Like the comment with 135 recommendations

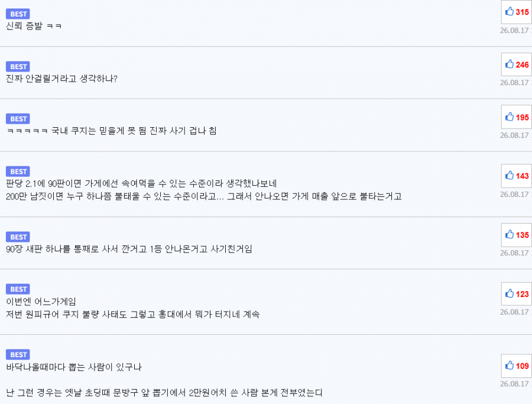point(517,235)
